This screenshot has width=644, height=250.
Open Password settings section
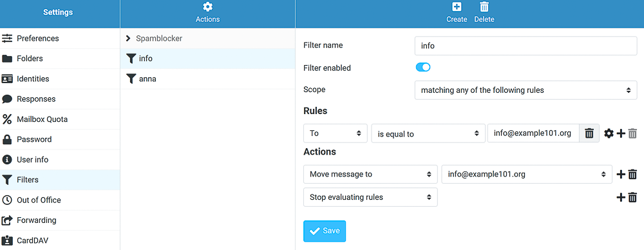click(x=60, y=139)
